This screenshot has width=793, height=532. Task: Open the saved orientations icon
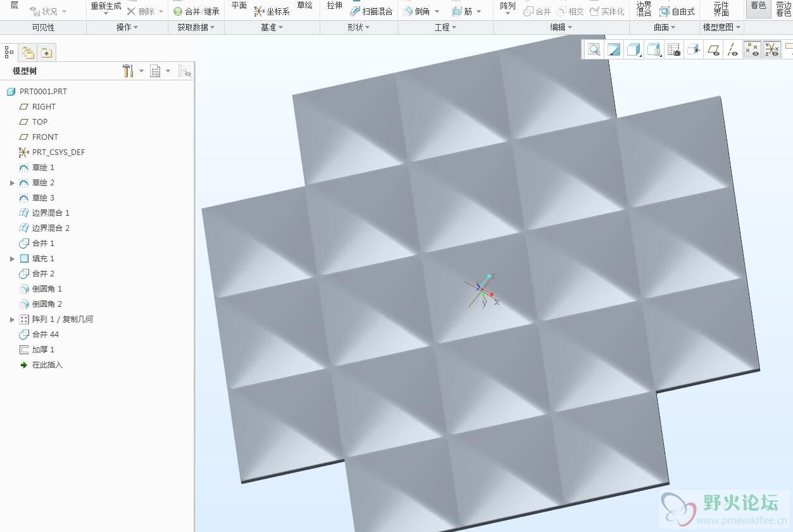[654, 50]
